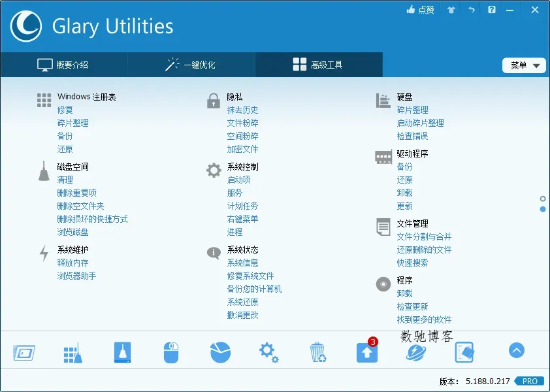Click the 驱动程序 memory chip icon

383,157
